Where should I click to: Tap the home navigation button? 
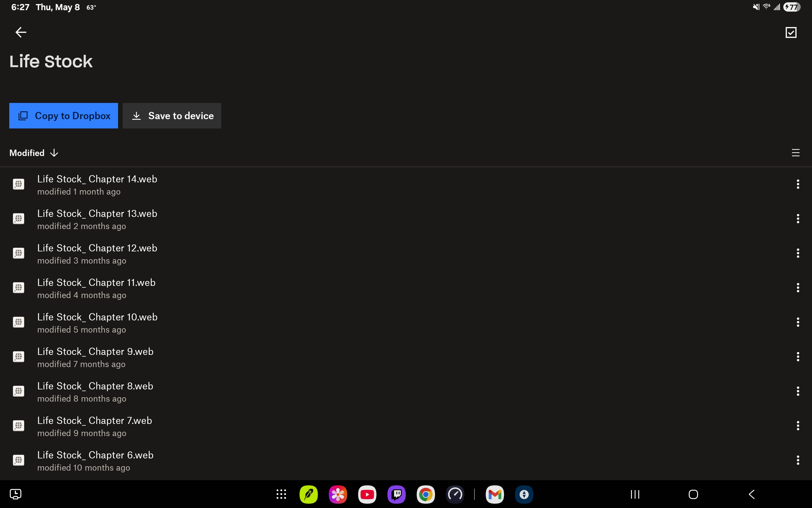tap(693, 494)
